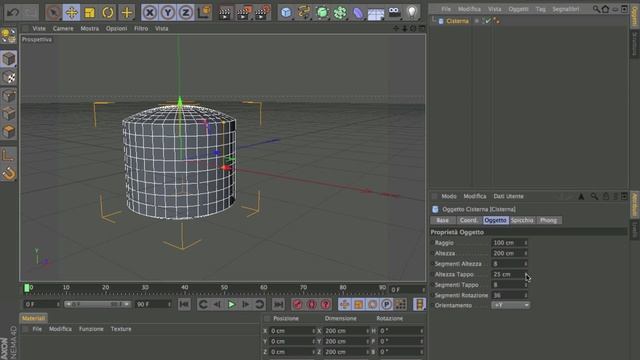Open the Orientamento +Y dropdown
The width and height of the screenshot is (640, 360).
(x=511, y=305)
